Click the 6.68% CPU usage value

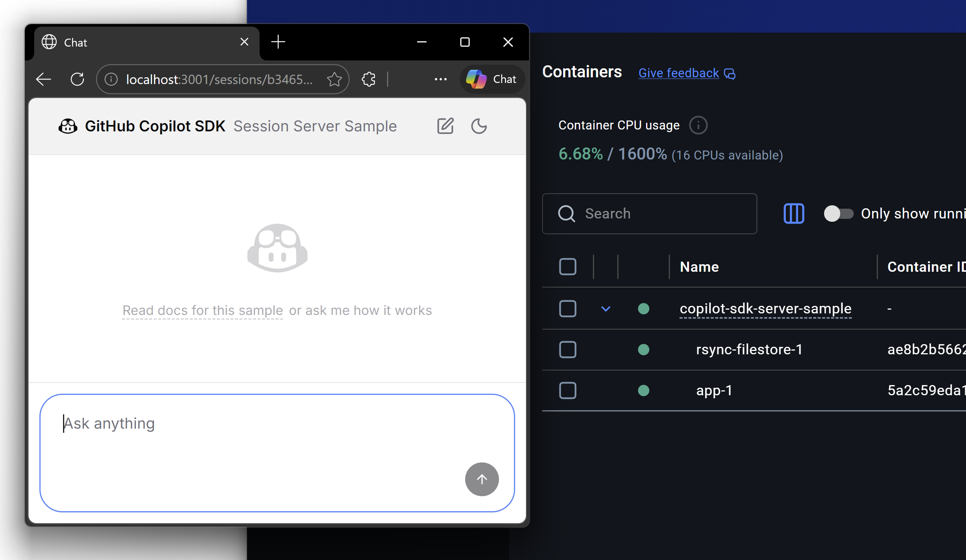coord(580,154)
